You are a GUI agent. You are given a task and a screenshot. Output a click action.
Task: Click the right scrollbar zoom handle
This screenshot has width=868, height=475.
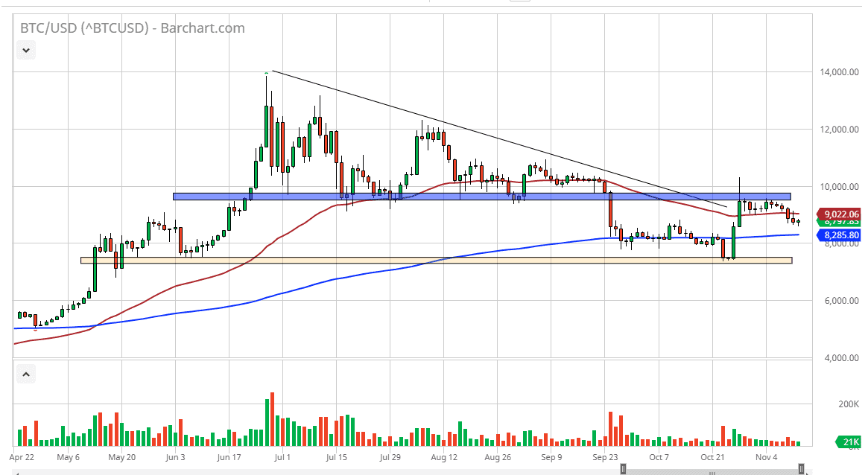803,470
